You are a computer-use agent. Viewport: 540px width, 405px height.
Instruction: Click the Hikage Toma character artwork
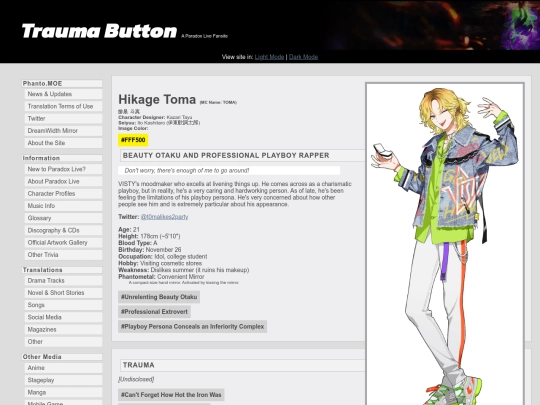click(x=445, y=244)
